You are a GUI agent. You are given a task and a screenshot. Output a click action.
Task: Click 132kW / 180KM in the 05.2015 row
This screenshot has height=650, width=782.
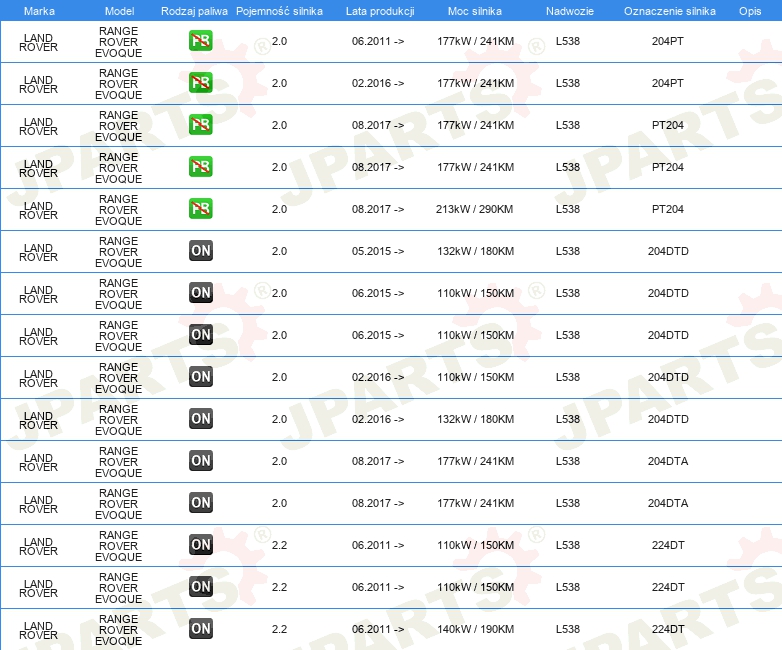click(475, 251)
